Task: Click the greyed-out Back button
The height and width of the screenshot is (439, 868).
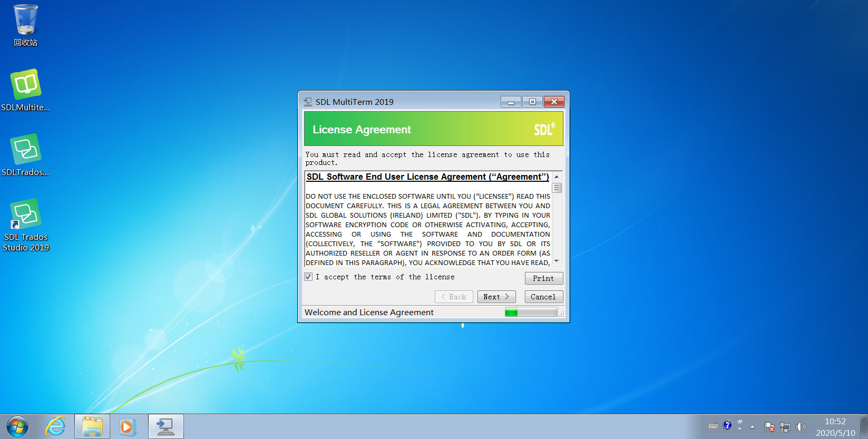Action: pyautogui.click(x=454, y=297)
